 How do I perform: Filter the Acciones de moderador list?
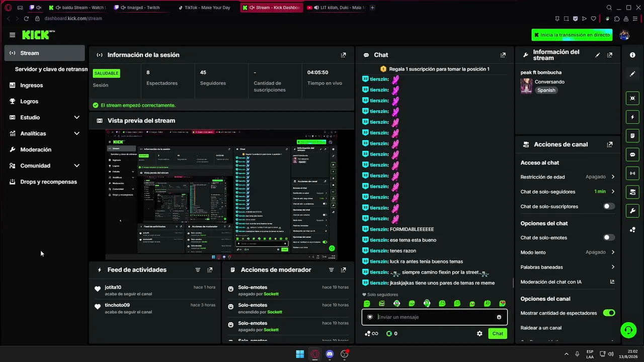pyautogui.click(x=331, y=270)
